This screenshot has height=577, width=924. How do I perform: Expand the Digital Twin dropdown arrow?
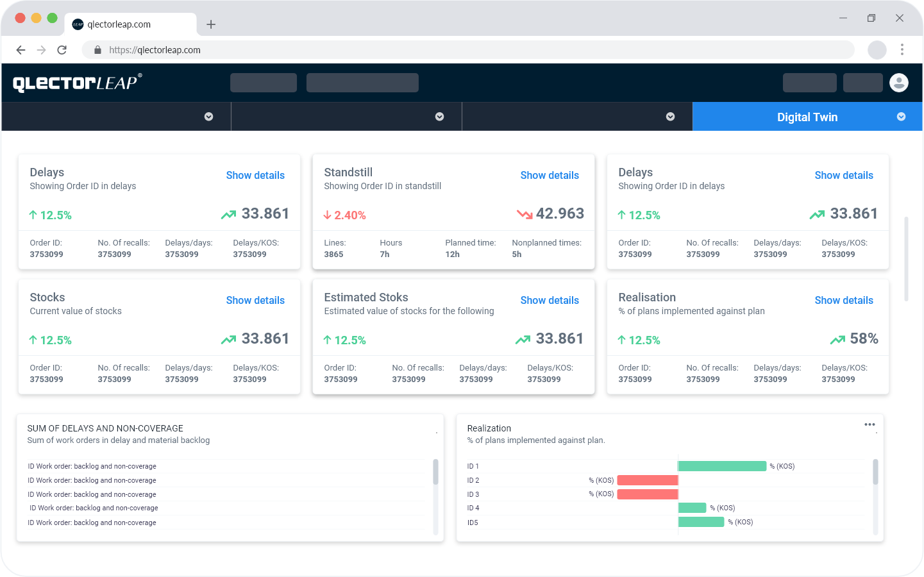coord(901,117)
